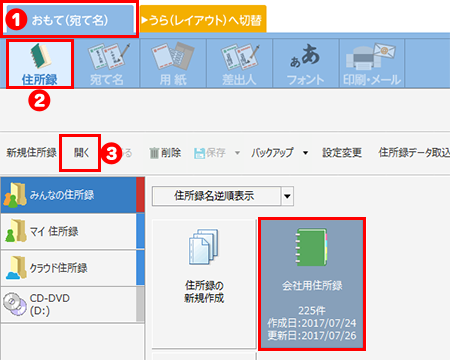Select the 宛て名 addressee icon
Viewport: 450px width, 360px height.
[107, 64]
